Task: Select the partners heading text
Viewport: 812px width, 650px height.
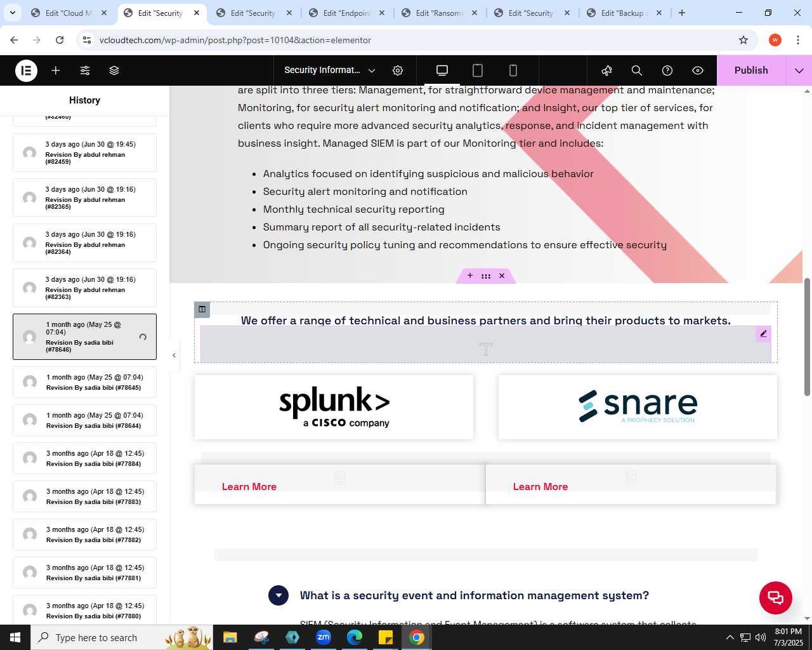Action: (x=486, y=321)
